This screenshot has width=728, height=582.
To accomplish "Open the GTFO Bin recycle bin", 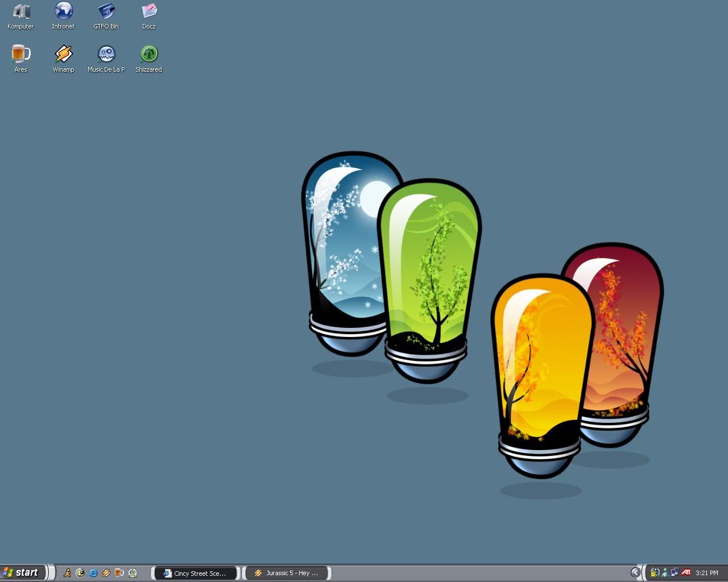I will tap(106, 11).
